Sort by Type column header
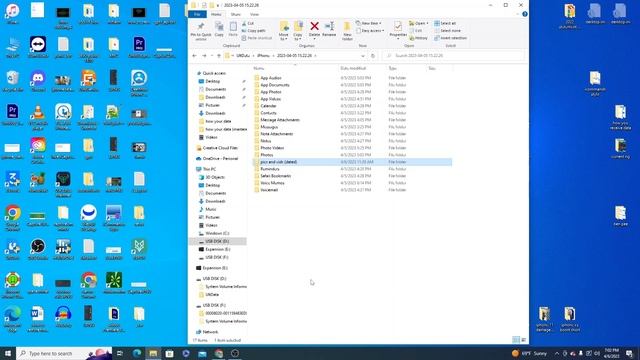The width and height of the screenshot is (640, 360). 392,68
